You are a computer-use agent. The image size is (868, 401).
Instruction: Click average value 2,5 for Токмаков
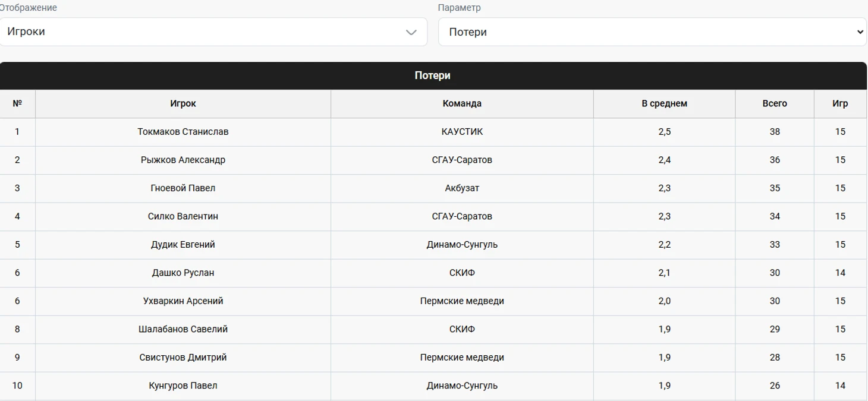point(665,132)
